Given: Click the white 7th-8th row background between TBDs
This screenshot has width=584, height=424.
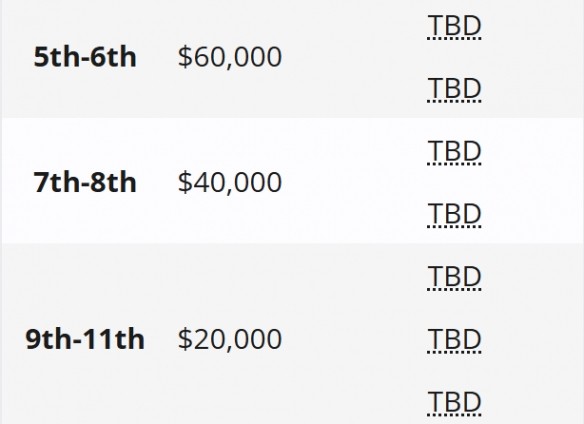Looking at the screenshot, I should [454, 183].
